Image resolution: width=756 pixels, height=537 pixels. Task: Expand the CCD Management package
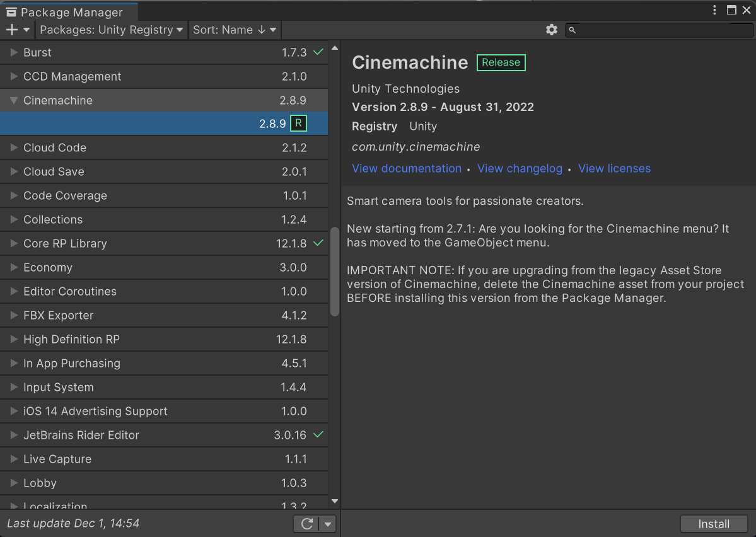(14, 76)
